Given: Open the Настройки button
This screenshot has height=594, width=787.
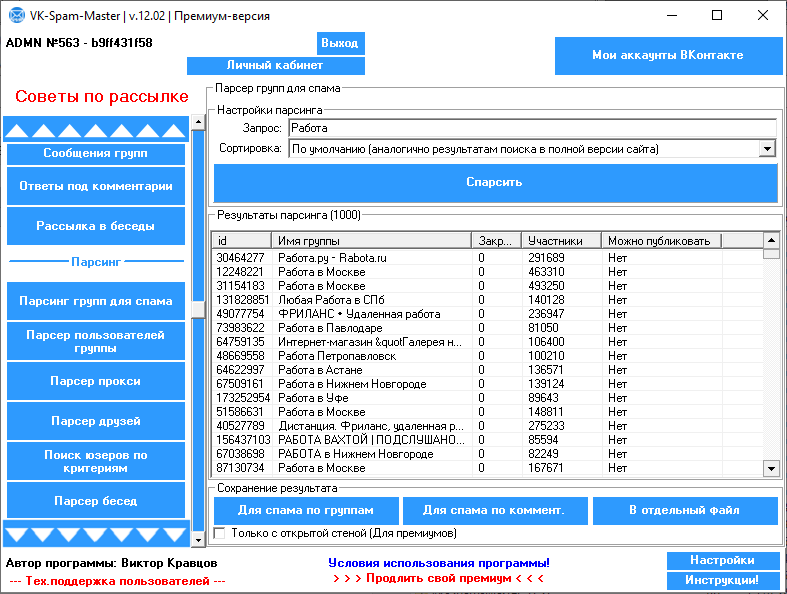Looking at the screenshot, I should [721, 560].
